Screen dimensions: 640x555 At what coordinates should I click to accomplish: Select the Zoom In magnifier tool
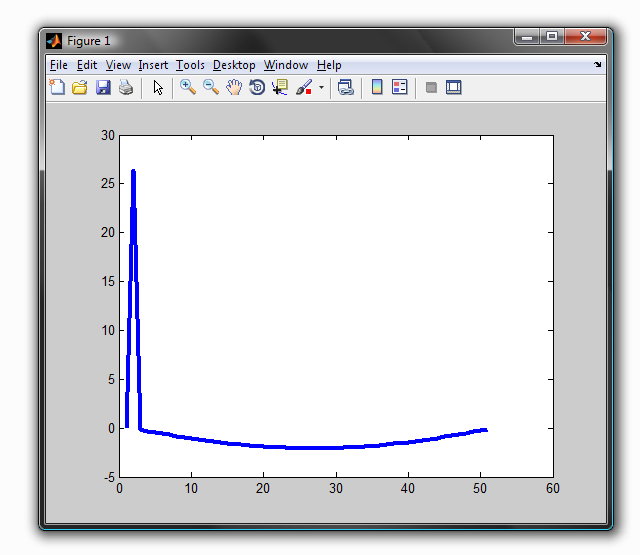(187, 88)
